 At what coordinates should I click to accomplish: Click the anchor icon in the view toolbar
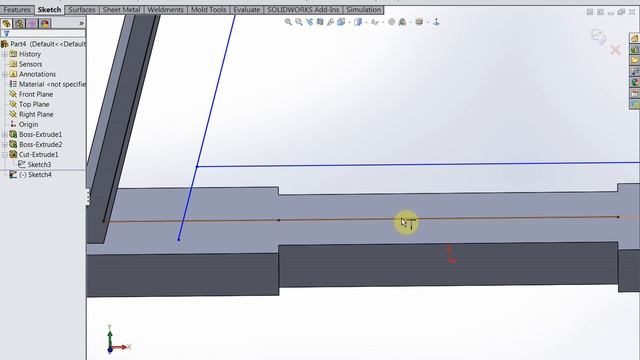pos(436,22)
